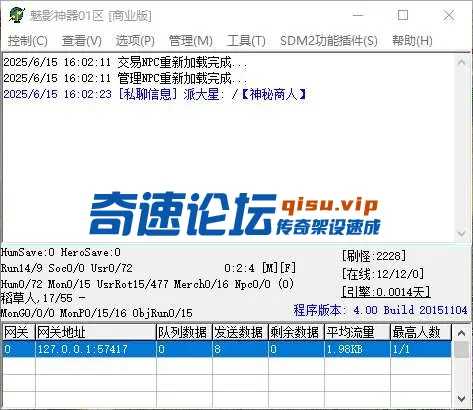Open the 工具(T) menu
The image size is (473, 410).
click(x=246, y=41)
